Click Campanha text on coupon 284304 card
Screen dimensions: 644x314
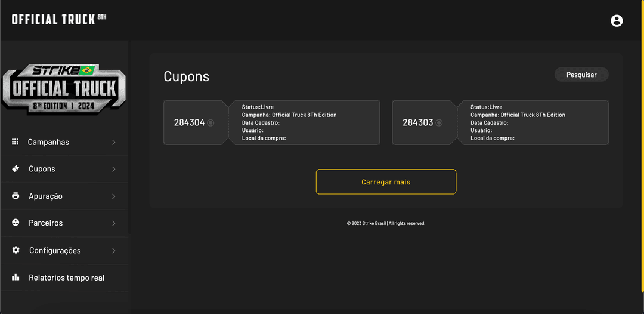[289, 115]
